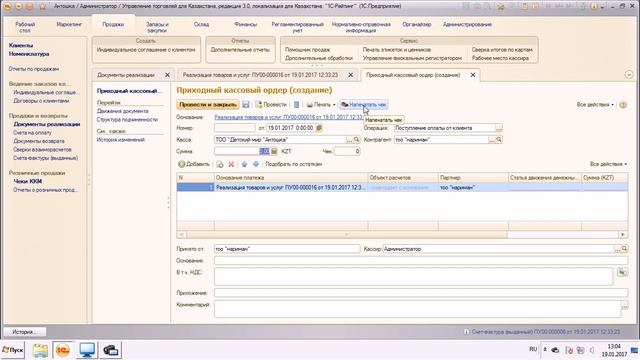Move the row up with the up arrow icon
The height and width of the screenshot is (360, 640).
(244, 164)
